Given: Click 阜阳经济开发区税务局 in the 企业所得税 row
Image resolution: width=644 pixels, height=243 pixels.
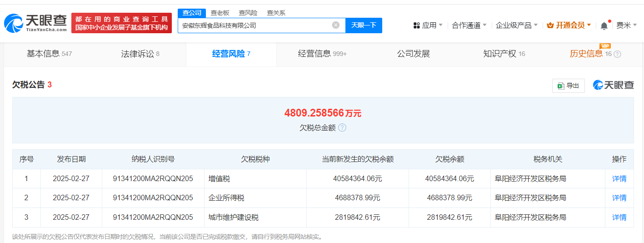Looking at the screenshot, I should click(530, 198).
